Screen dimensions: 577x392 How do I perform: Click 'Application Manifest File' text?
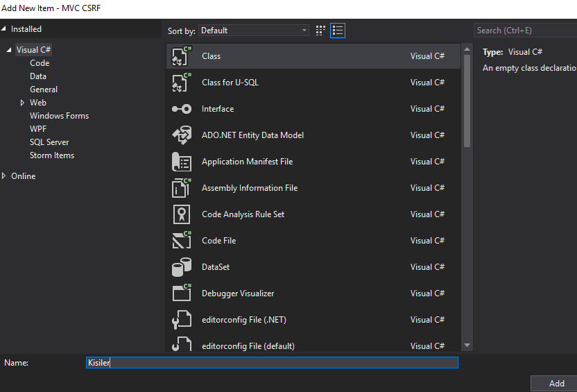tap(248, 162)
